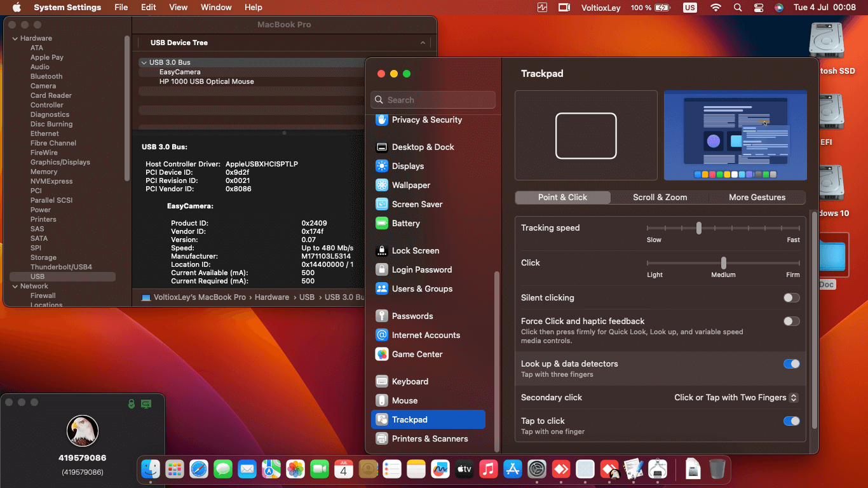868x488 pixels.
Task: Play the trackpad gesture preview video
Action: (x=735, y=135)
